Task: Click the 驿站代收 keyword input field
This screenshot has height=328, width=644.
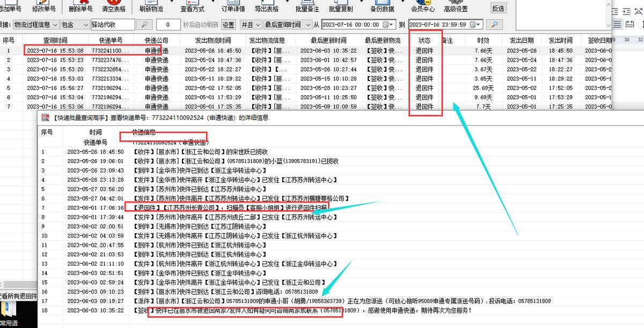Action: tap(113, 24)
